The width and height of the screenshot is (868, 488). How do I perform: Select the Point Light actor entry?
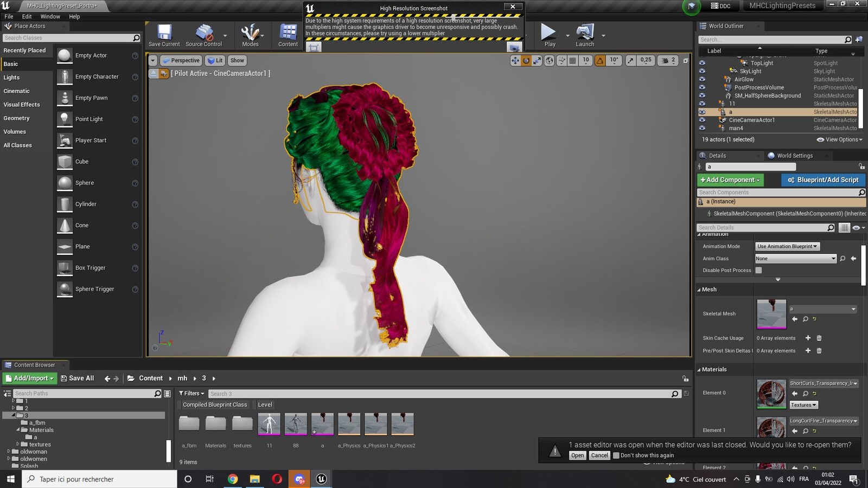click(x=98, y=119)
